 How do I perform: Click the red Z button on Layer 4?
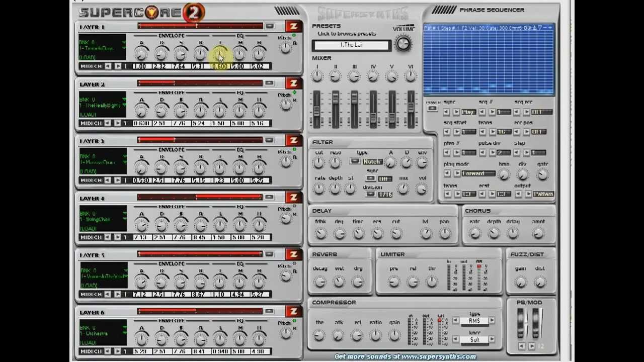[293, 197]
